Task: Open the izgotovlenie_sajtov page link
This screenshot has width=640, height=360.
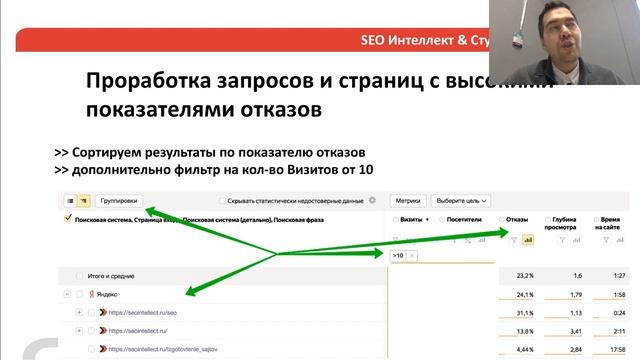Action: pyautogui.click(x=163, y=349)
